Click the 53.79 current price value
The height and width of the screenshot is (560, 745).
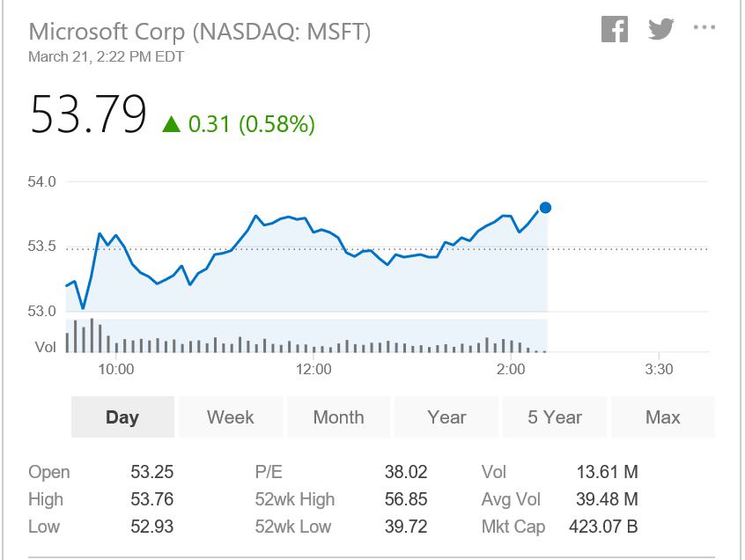88,114
